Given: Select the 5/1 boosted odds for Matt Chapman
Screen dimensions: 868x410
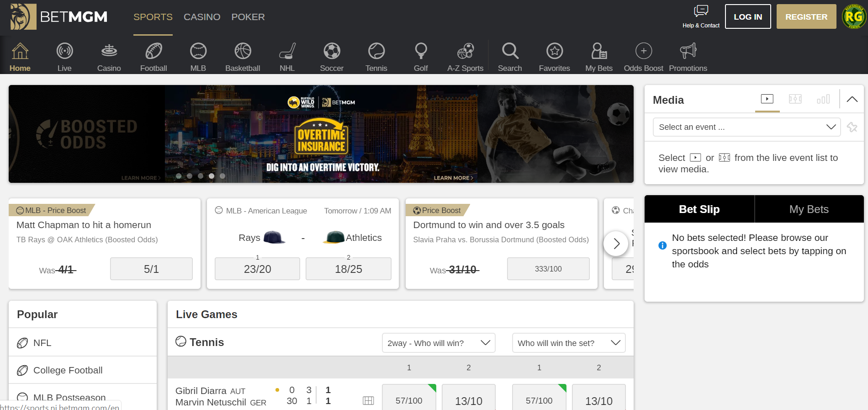Looking at the screenshot, I should (151, 269).
